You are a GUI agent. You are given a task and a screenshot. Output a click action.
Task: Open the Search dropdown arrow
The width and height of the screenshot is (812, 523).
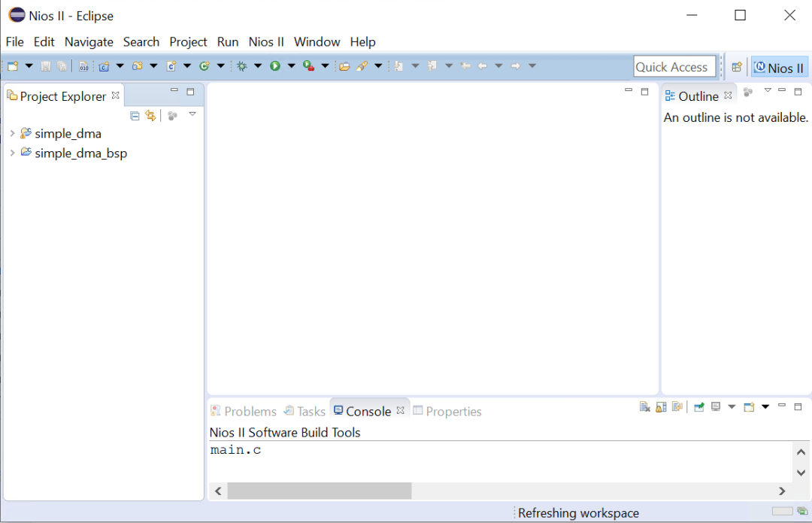coord(378,65)
